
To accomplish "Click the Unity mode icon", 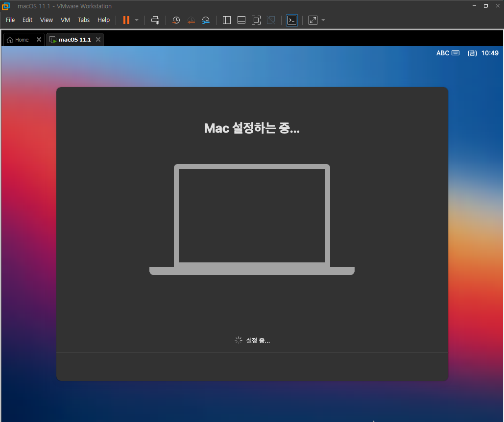I will coord(271,20).
